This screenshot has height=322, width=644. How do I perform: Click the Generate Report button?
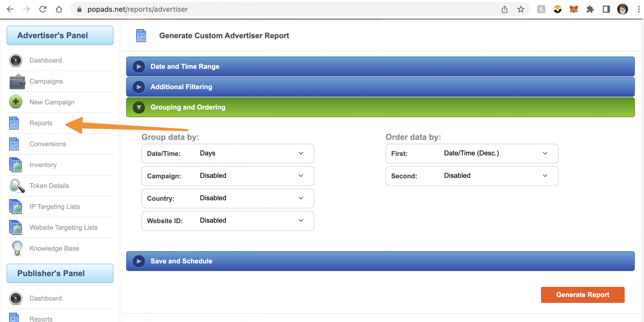pos(583,295)
